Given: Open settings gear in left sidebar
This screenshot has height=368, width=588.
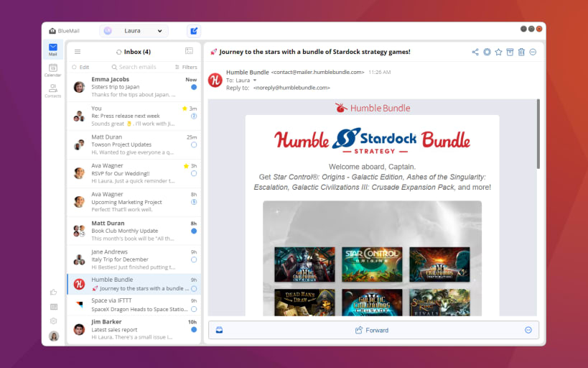Looking at the screenshot, I should tap(54, 321).
